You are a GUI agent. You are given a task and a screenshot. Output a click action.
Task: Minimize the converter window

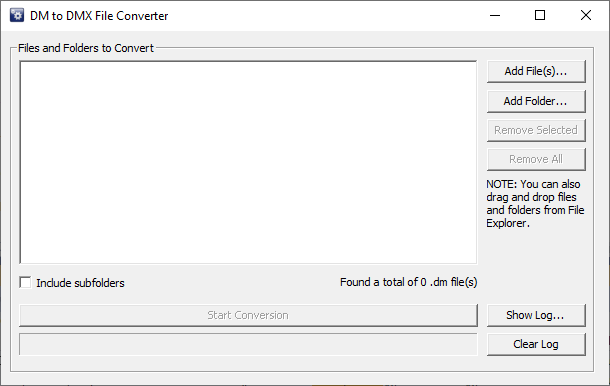click(x=495, y=16)
